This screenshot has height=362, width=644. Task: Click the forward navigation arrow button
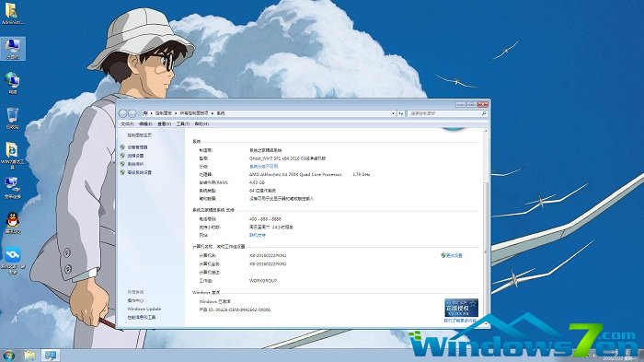pos(132,113)
